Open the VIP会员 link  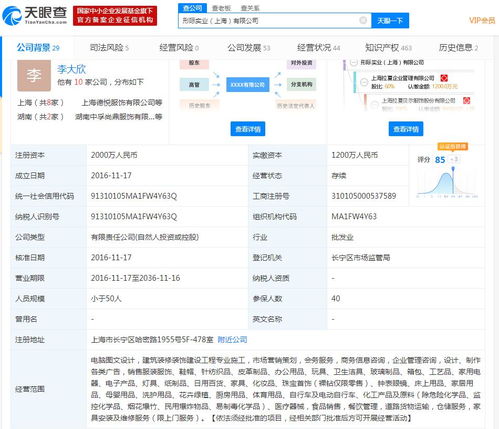pyautogui.click(x=482, y=21)
